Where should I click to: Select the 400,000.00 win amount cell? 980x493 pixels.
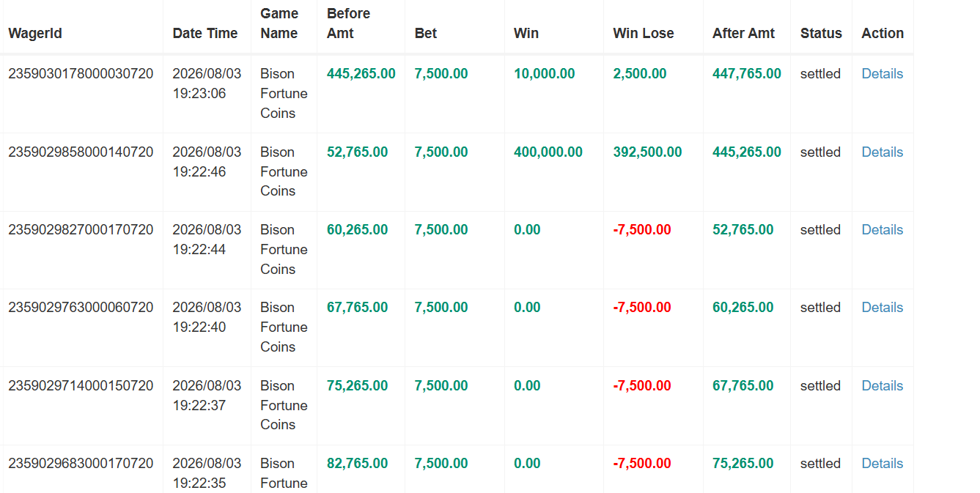click(548, 152)
